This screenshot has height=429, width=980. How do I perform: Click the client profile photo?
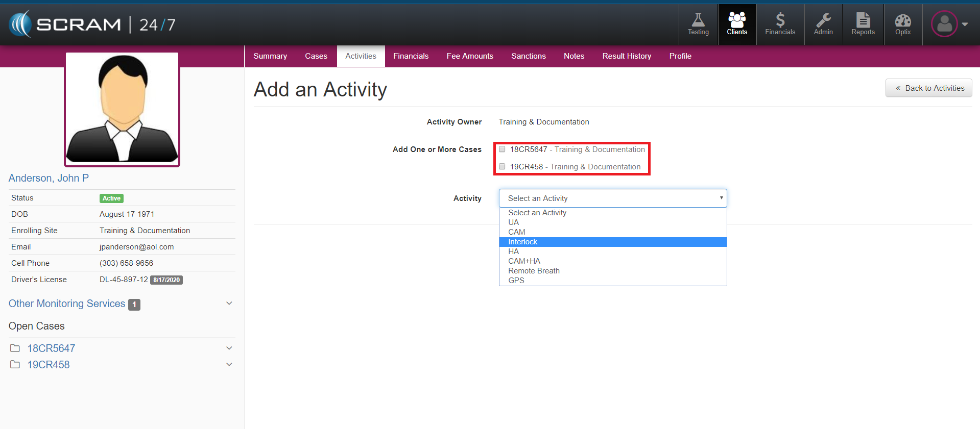point(122,109)
